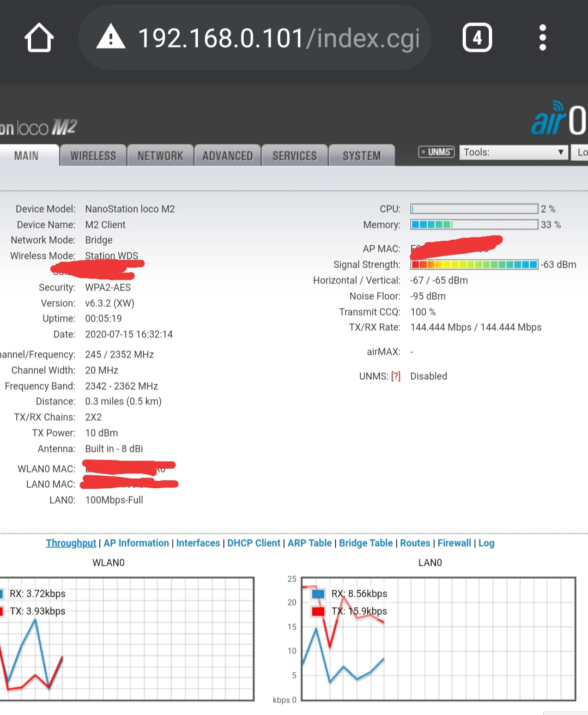This screenshot has width=588, height=715.
Task: Show the Interfaces link
Action: point(198,543)
